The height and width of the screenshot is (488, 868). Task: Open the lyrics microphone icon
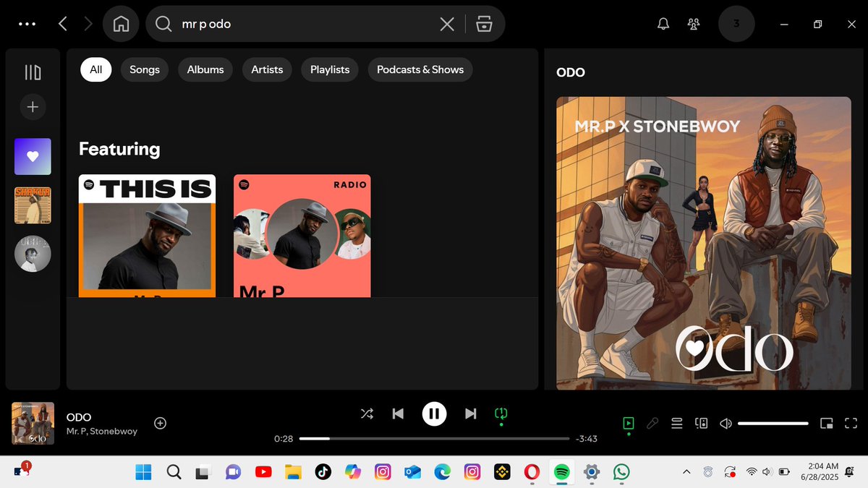click(x=652, y=423)
